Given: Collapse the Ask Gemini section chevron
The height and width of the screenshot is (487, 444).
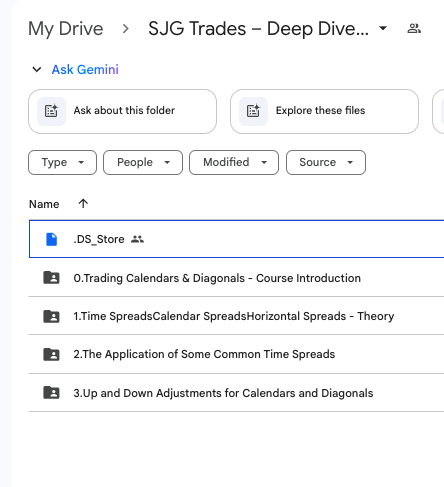Looking at the screenshot, I should coord(37,69).
